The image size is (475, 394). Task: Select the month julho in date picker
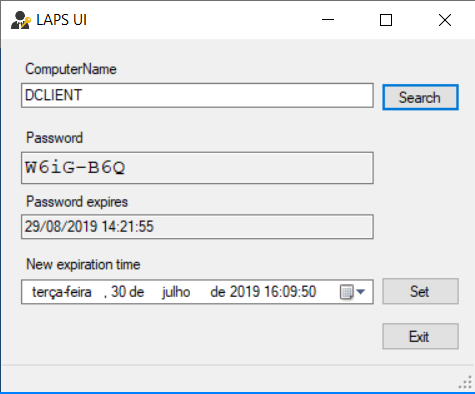click(x=176, y=292)
